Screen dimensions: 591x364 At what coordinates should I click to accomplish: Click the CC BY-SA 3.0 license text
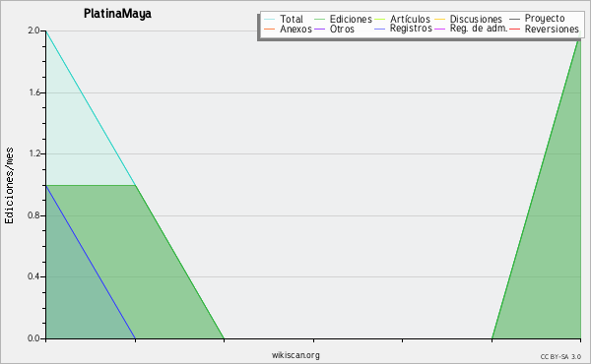point(560,356)
